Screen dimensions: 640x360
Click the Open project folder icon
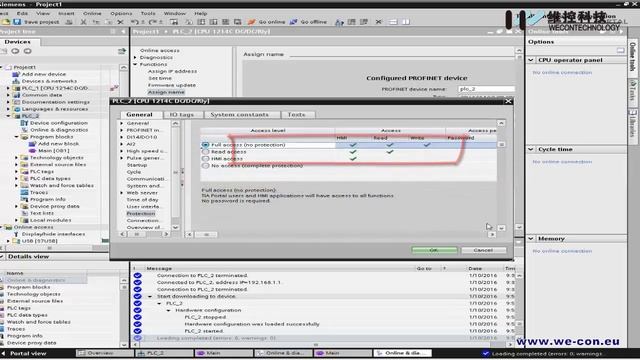pos(6,22)
